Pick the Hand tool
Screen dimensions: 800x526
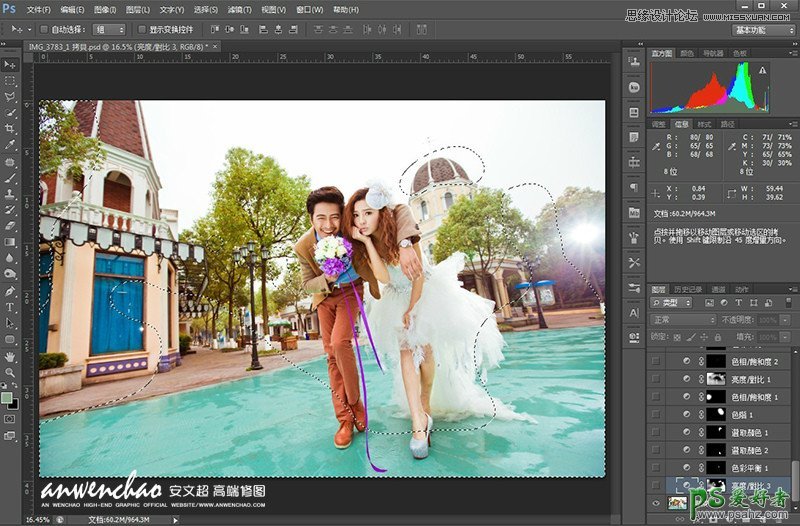[x=10, y=356]
